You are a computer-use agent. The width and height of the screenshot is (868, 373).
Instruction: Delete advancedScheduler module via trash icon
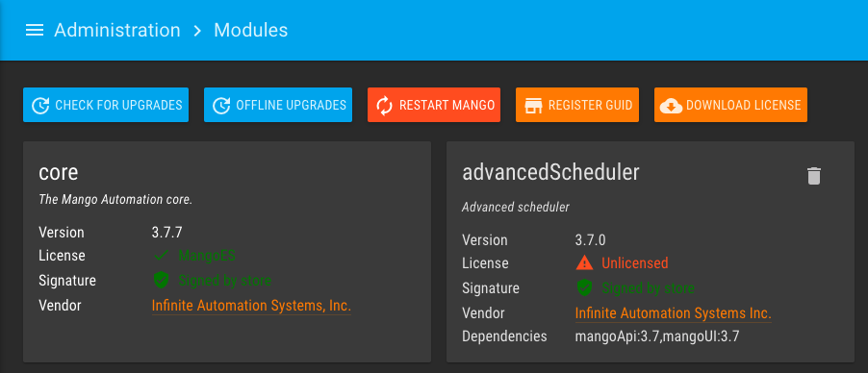813,176
